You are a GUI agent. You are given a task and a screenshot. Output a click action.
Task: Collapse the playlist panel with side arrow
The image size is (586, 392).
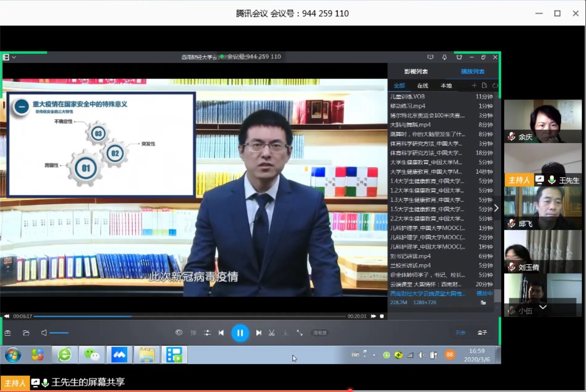click(x=496, y=208)
